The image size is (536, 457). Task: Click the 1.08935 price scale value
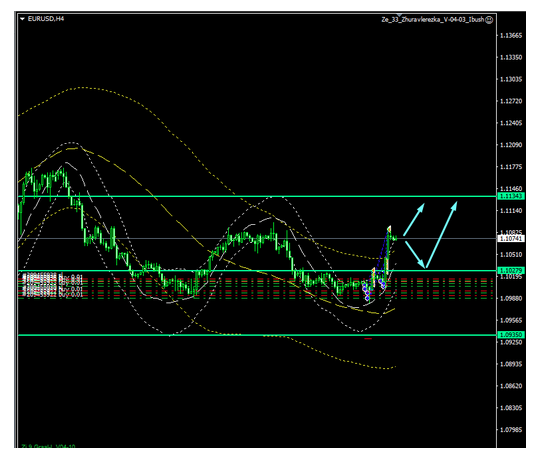click(x=511, y=364)
